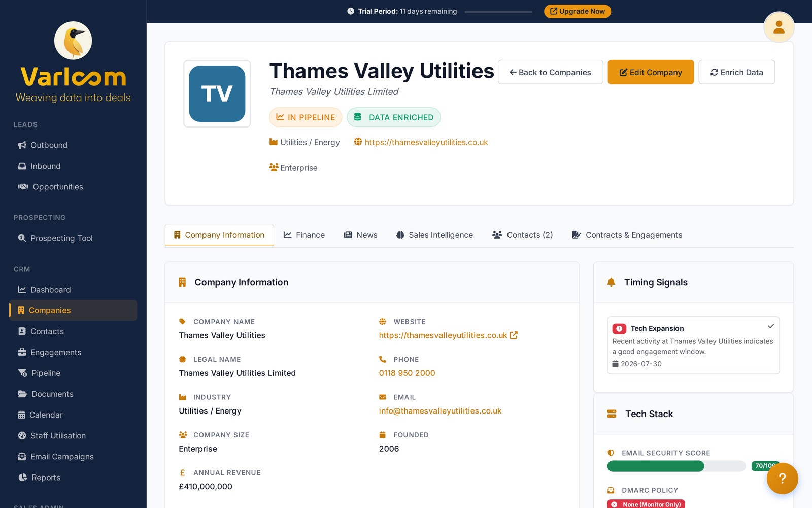Click the Enterprise label in company header

click(x=298, y=168)
